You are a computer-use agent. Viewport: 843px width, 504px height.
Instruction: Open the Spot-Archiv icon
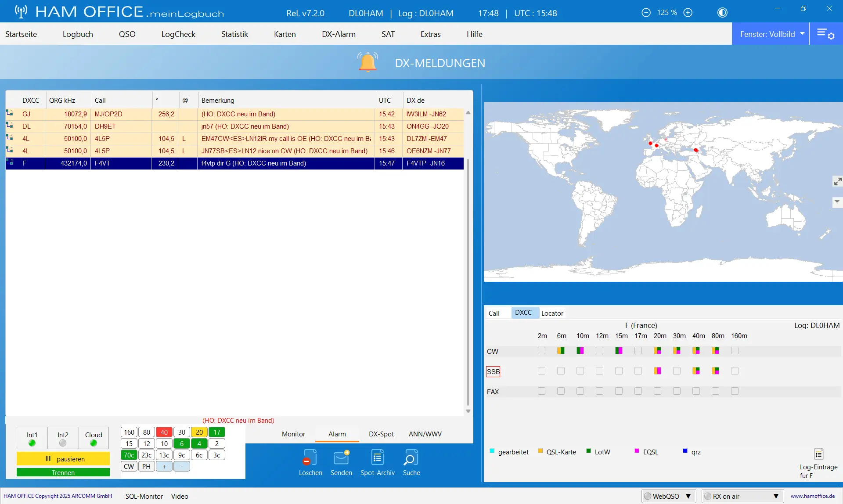377,458
